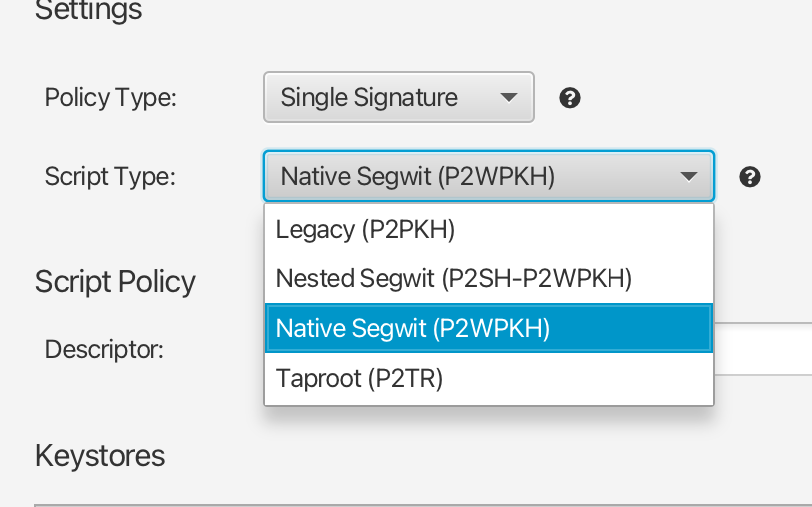
Task: Click the Single Signature combo box text
Action: coord(369,98)
